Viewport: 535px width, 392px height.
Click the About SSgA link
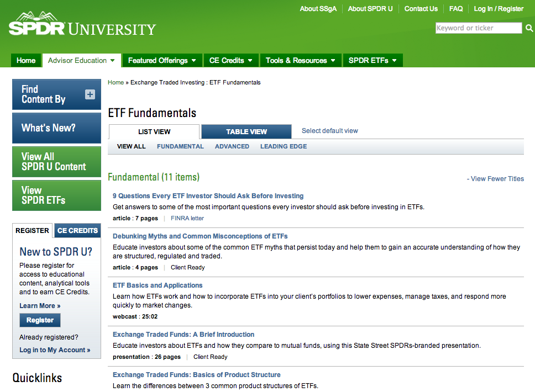(318, 9)
